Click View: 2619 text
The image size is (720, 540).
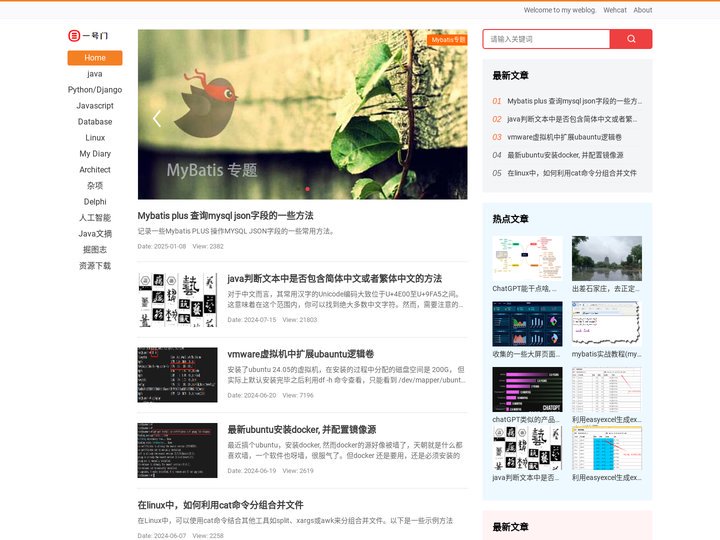tap(298, 471)
